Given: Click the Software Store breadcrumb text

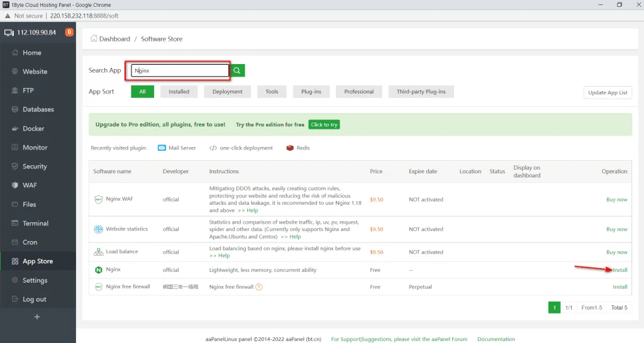Looking at the screenshot, I should [162, 38].
